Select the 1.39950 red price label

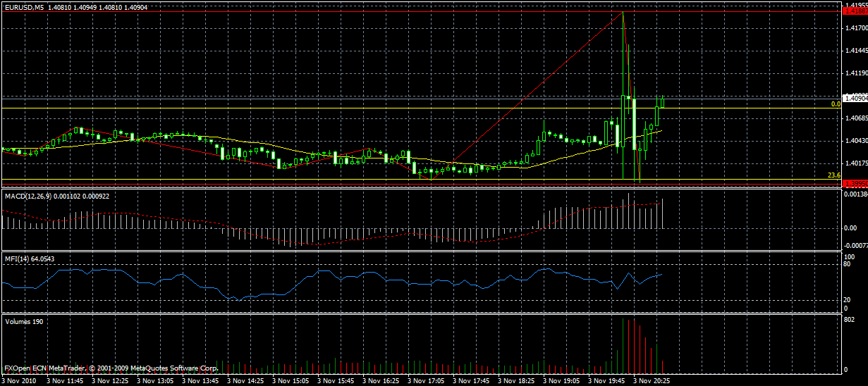(x=855, y=183)
